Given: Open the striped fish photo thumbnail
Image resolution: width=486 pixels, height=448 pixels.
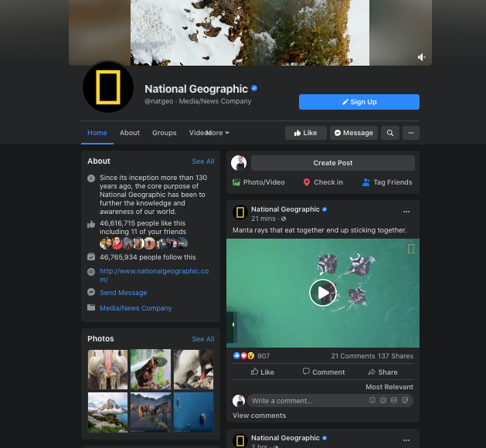Looking at the screenshot, I should tap(107, 369).
